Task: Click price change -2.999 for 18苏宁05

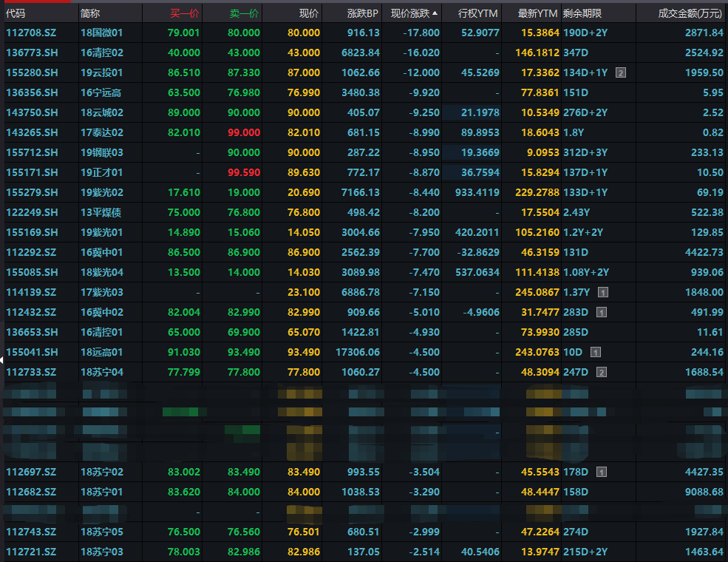Action: [424, 532]
